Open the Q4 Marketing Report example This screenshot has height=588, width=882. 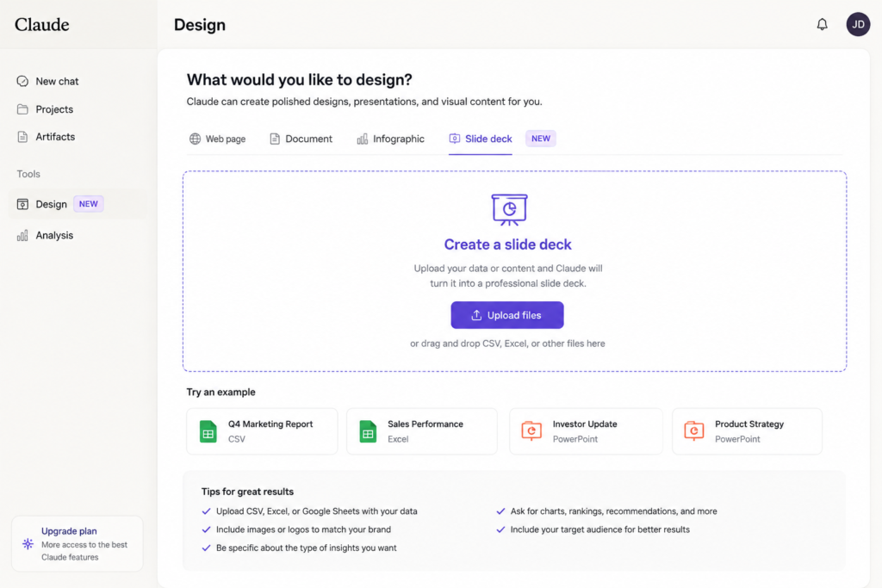coord(262,431)
